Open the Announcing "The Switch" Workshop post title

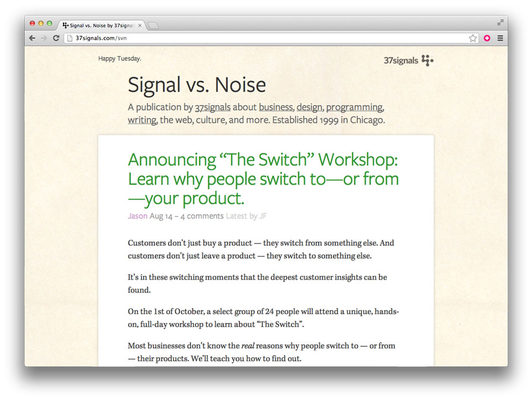[x=263, y=179]
